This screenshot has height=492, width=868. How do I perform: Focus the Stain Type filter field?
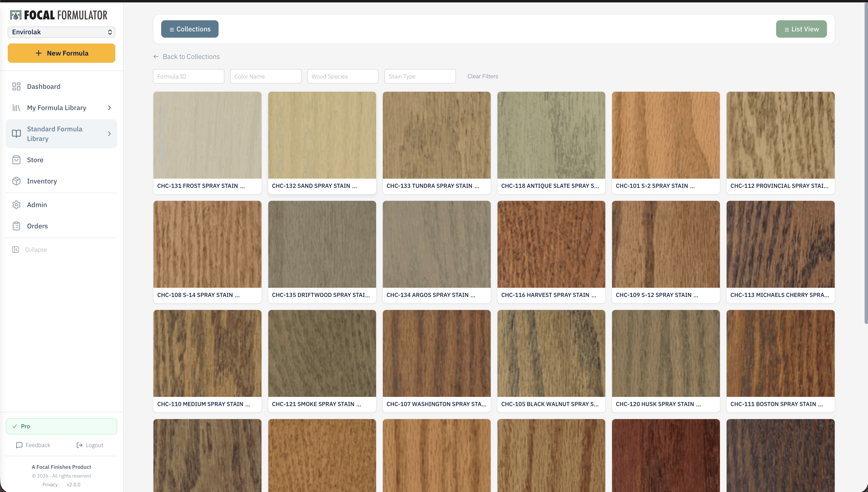(x=420, y=76)
